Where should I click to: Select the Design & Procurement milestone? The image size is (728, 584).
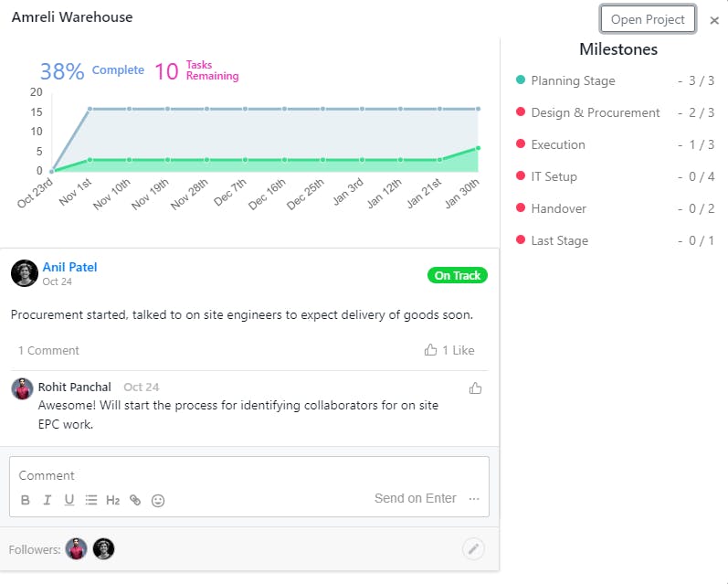pyautogui.click(x=595, y=112)
